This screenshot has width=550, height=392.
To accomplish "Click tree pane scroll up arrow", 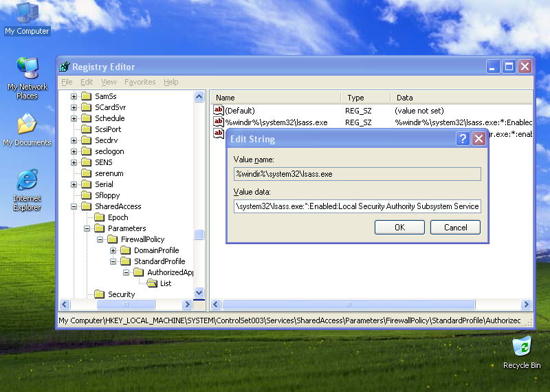I will pyautogui.click(x=199, y=96).
